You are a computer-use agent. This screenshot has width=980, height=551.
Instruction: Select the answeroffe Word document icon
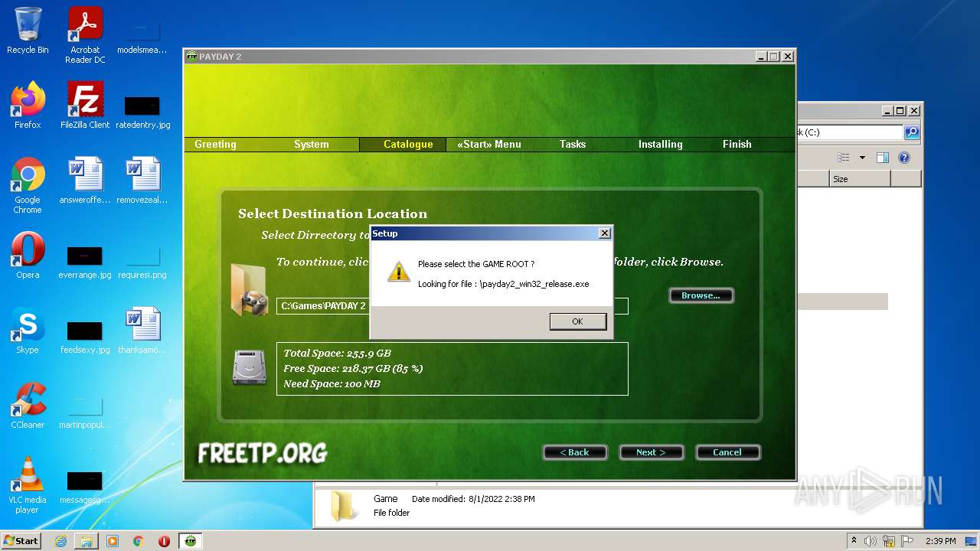[x=85, y=181]
